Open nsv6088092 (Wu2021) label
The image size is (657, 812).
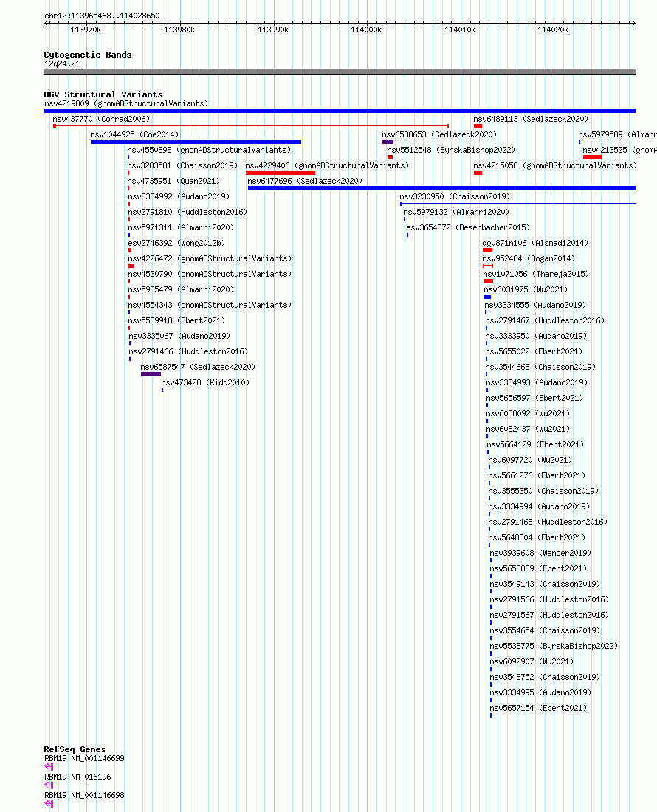tap(528, 414)
